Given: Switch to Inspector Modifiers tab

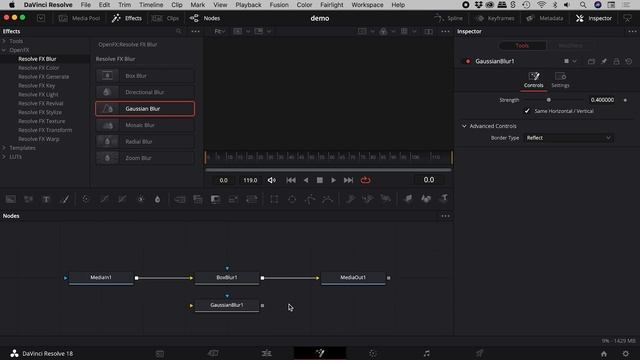Looking at the screenshot, I should tap(570, 46).
